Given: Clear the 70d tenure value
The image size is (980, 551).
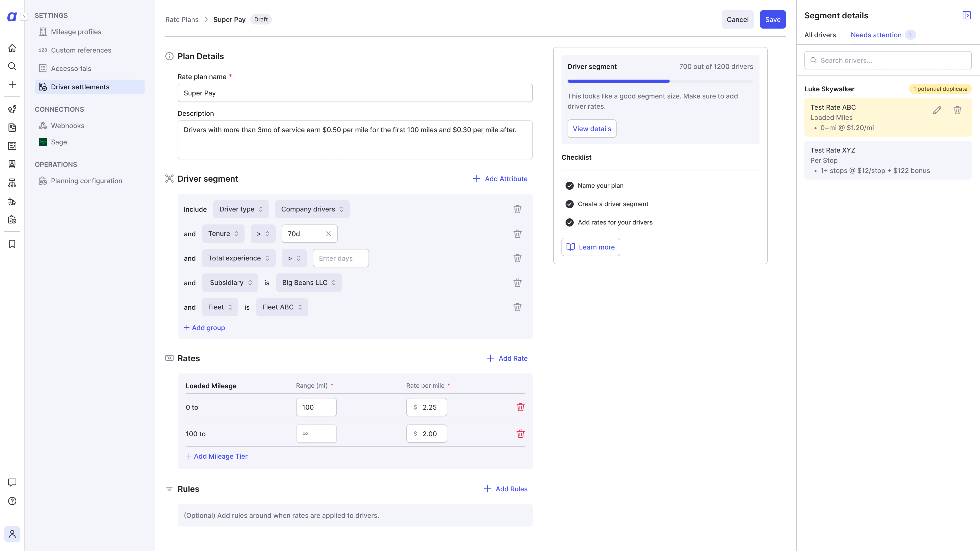Looking at the screenshot, I should 329,233.
